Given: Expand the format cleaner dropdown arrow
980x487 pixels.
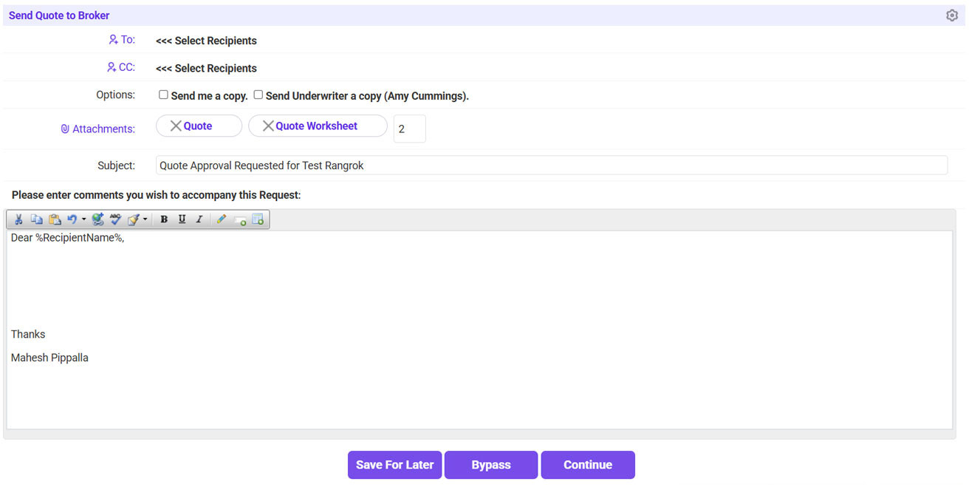Looking at the screenshot, I should coord(145,219).
